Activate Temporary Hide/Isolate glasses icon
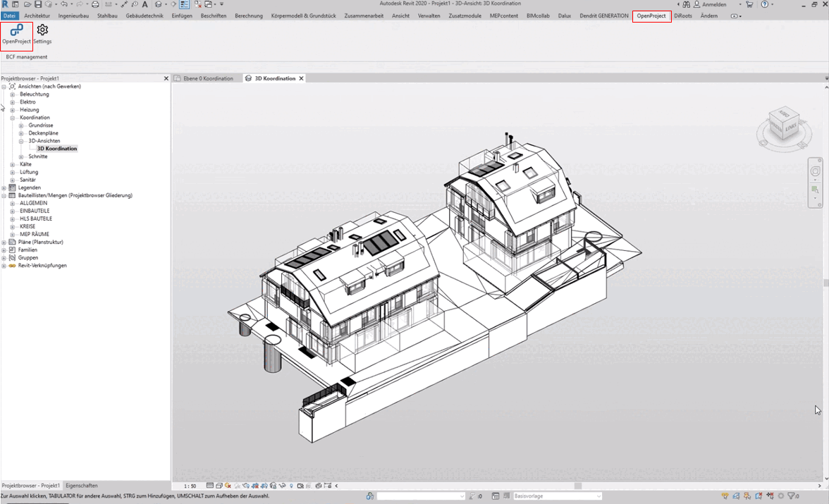 click(281, 486)
